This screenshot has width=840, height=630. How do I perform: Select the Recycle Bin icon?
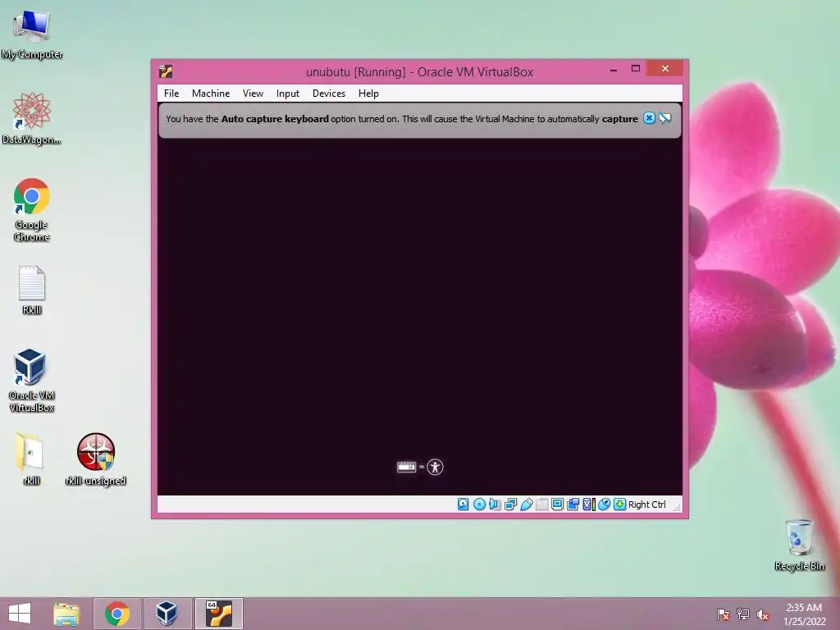799,545
